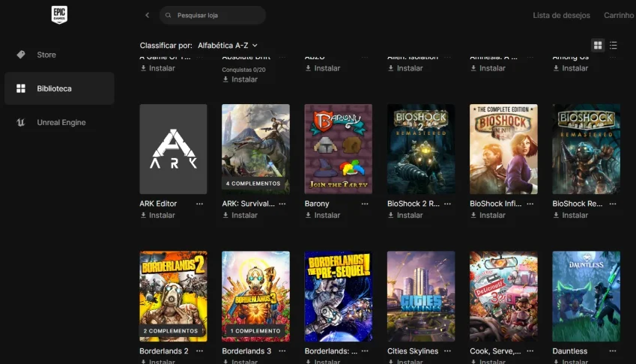Click the Barony title text

click(x=317, y=204)
